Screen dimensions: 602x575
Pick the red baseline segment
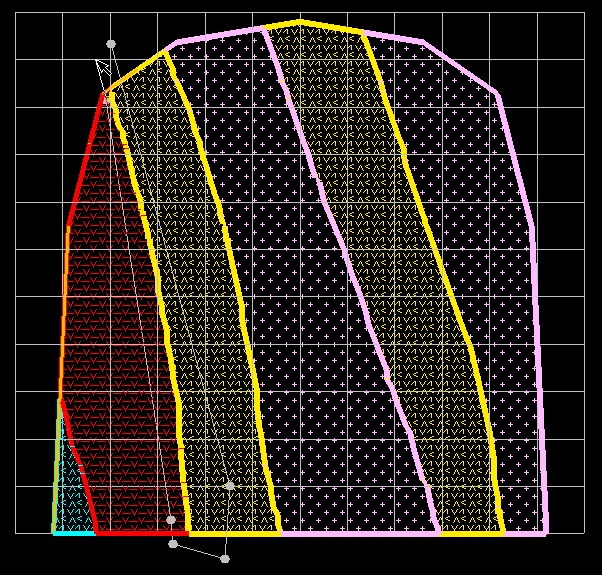click(142, 533)
